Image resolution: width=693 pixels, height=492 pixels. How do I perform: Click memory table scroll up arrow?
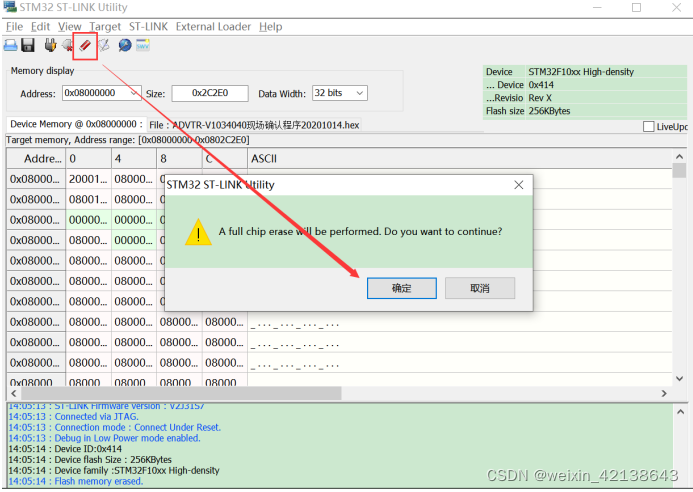point(679,156)
